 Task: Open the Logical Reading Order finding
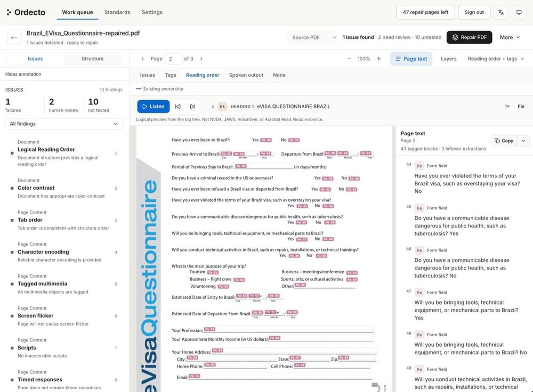pos(64,153)
